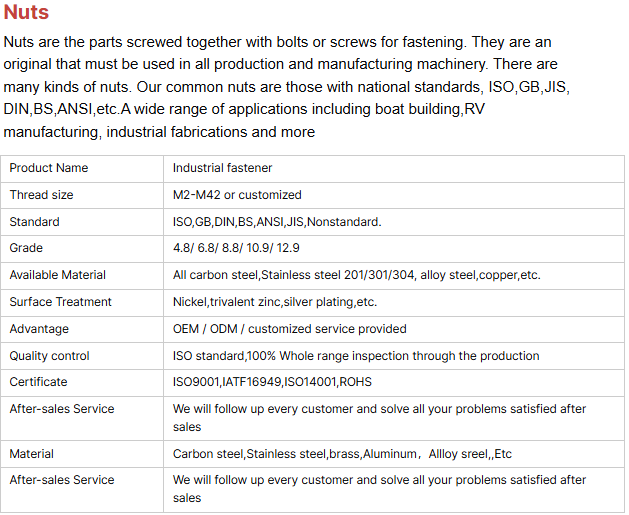Click the 4.8/ 6.8/ 8.8/ 10.9/ 12.9 grades
Screen dimensions: 629x515
point(236,248)
